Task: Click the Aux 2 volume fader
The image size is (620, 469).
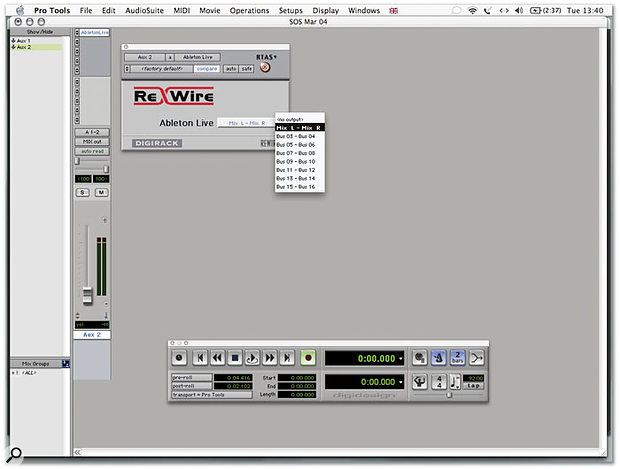Action: (x=87, y=295)
